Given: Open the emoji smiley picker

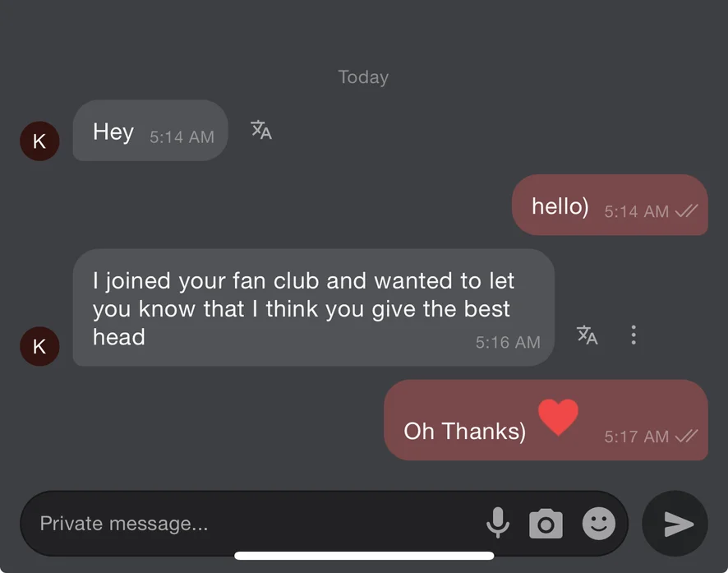Looking at the screenshot, I should click(598, 523).
